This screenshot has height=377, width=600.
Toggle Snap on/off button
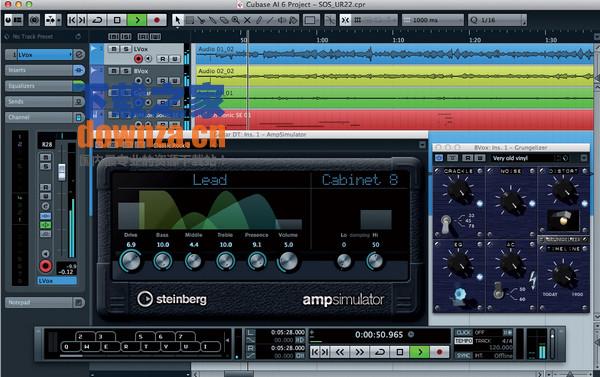345,20
